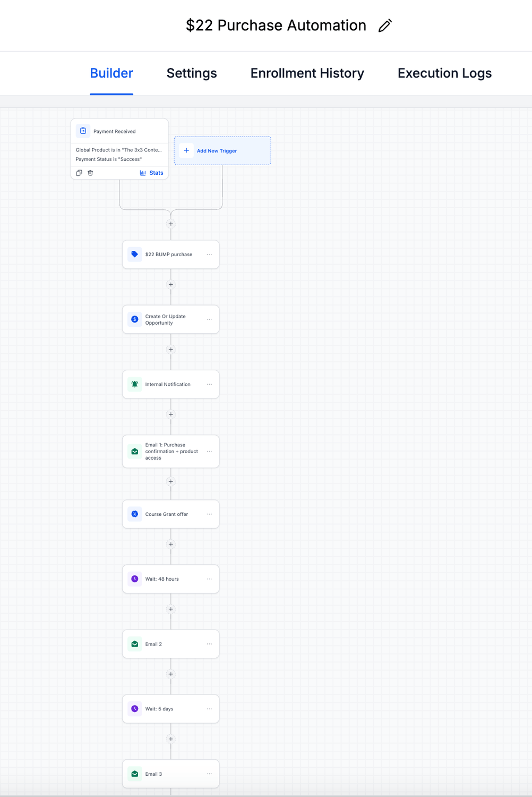Open the three-dot menu on Internal Notification
This screenshot has height=797, width=532.
209,384
